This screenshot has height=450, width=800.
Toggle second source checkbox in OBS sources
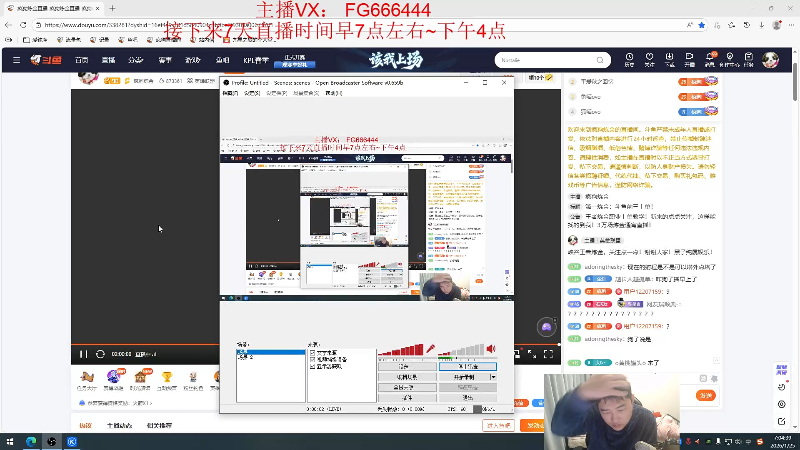coord(312,360)
